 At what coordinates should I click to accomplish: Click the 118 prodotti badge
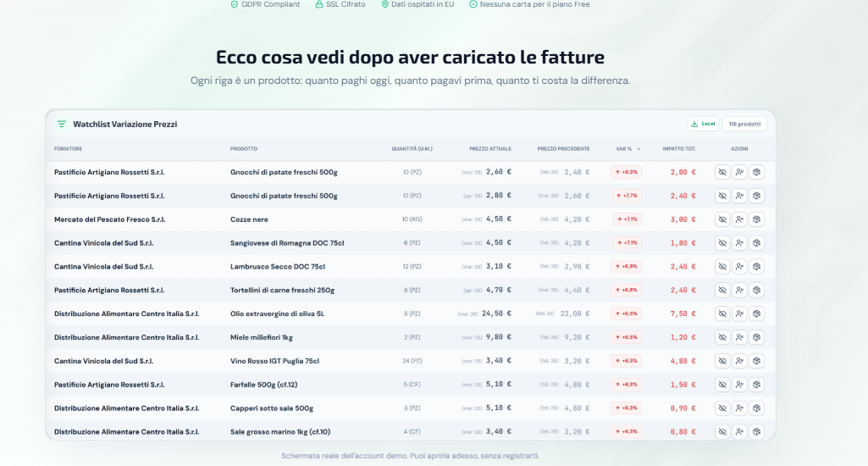tap(744, 124)
